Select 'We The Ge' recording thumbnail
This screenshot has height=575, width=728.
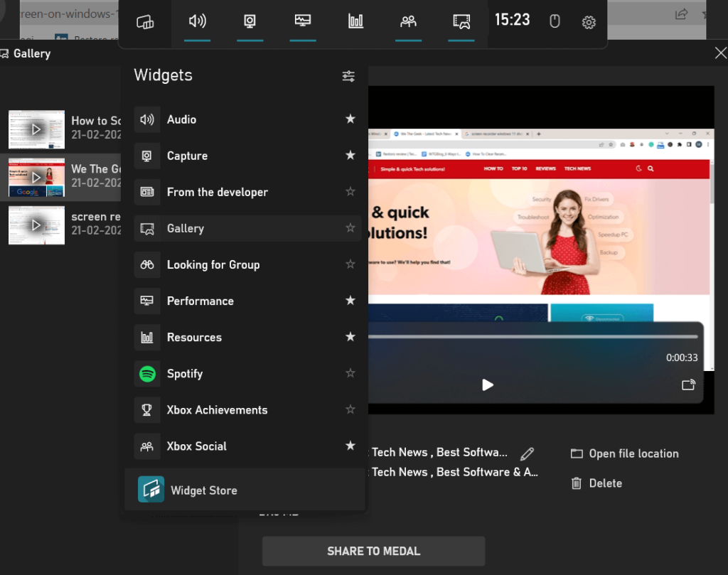click(x=37, y=177)
